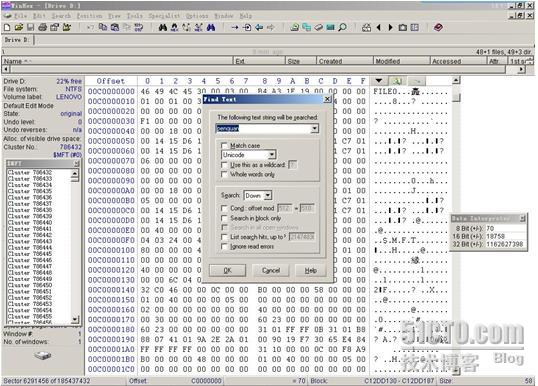The image size is (538, 386).
Task: Open the Options menu
Action: (x=197, y=16)
